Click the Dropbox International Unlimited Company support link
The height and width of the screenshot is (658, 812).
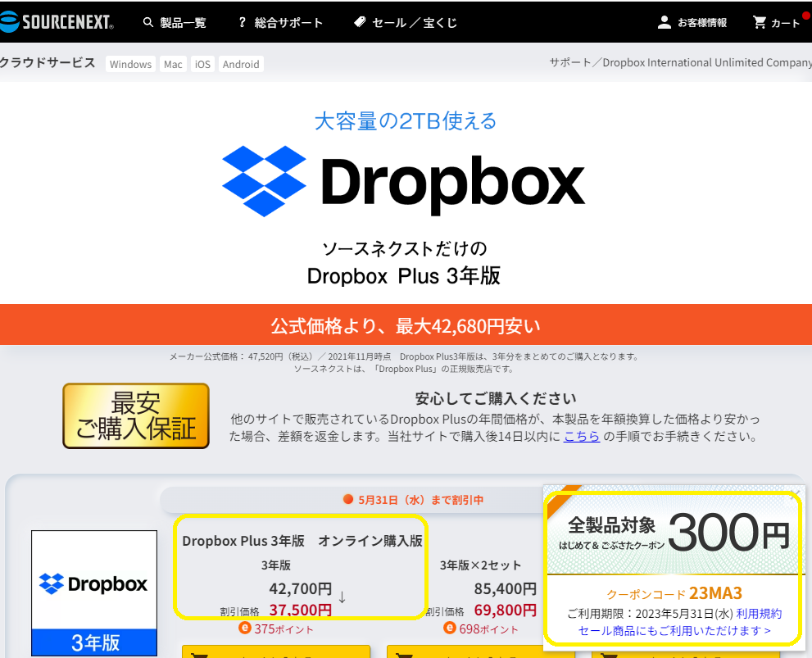coord(707,62)
